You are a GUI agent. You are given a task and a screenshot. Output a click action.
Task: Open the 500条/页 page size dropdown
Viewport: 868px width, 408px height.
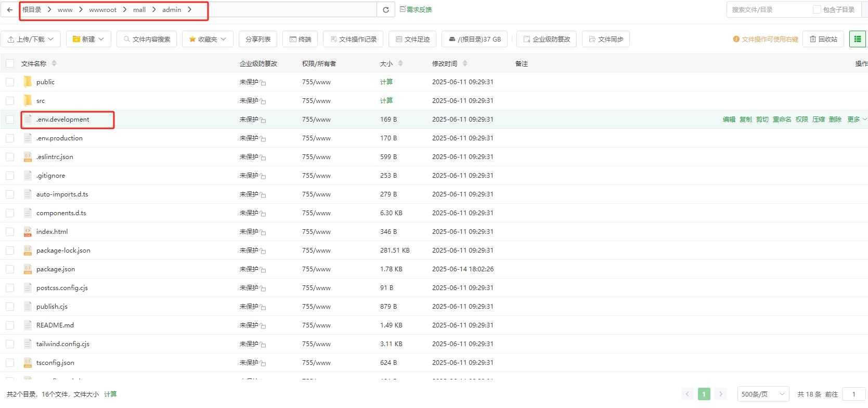[x=763, y=394]
